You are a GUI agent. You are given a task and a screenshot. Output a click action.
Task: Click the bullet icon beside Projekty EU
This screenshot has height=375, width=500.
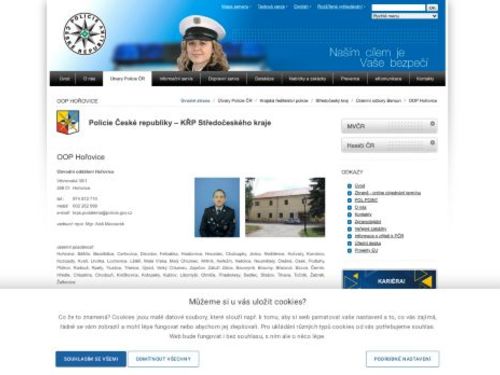click(349, 251)
